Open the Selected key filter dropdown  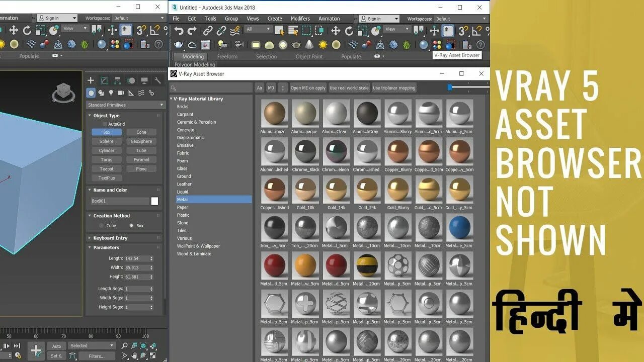pos(92,346)
